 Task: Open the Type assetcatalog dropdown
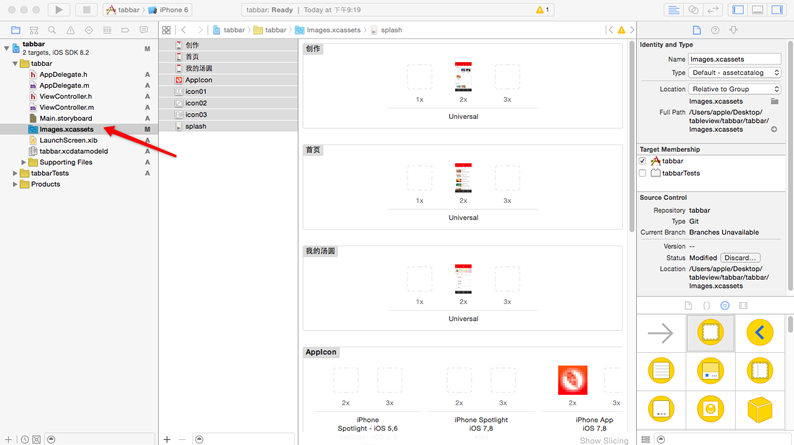coord(734,73)
